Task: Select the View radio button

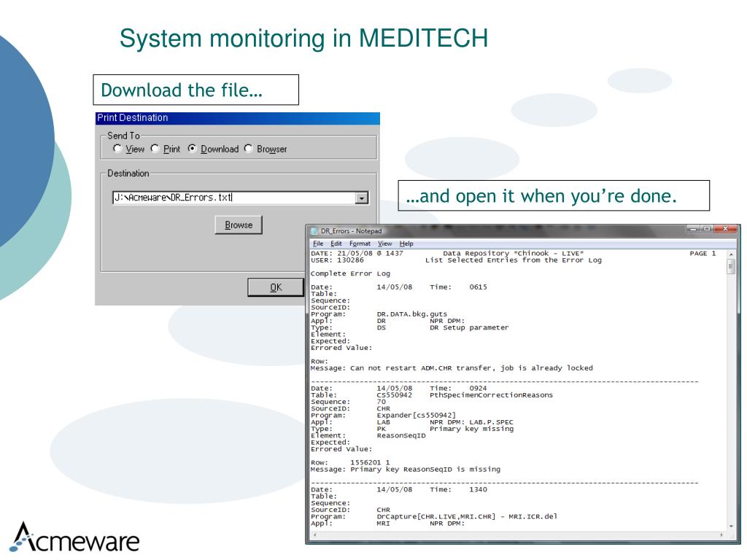Action: point(117,149)
